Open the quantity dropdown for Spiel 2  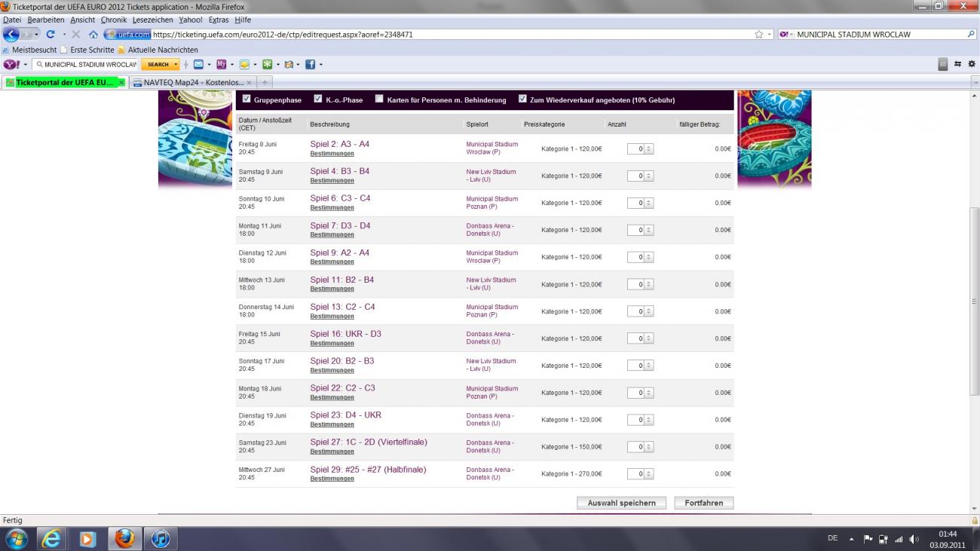tap(648, 149)
